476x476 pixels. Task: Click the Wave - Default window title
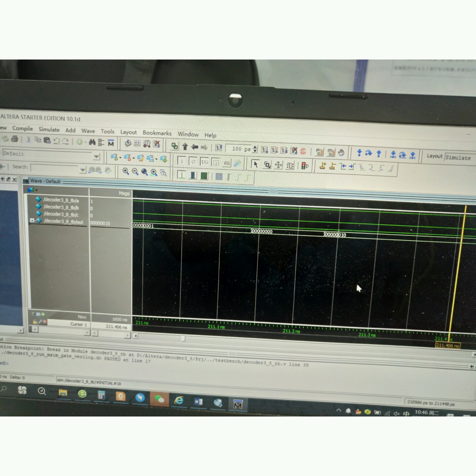45,181
